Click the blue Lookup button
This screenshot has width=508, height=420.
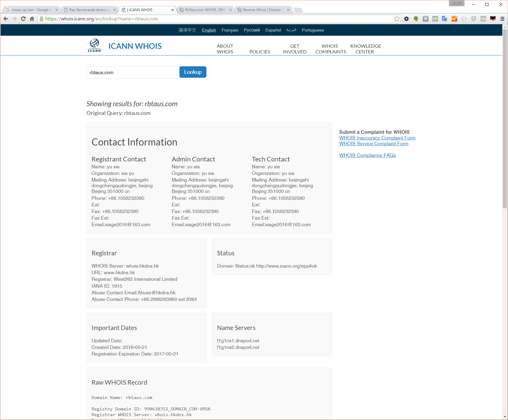point(193,72)
